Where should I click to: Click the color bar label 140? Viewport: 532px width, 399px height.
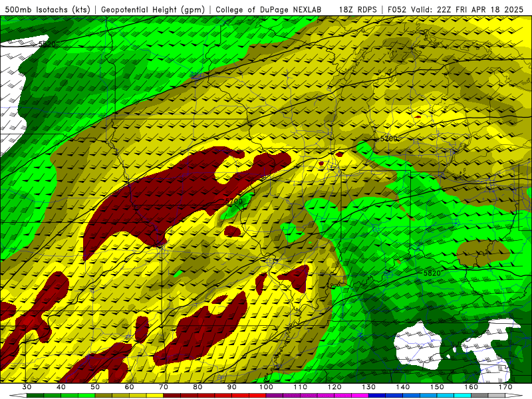403,387
